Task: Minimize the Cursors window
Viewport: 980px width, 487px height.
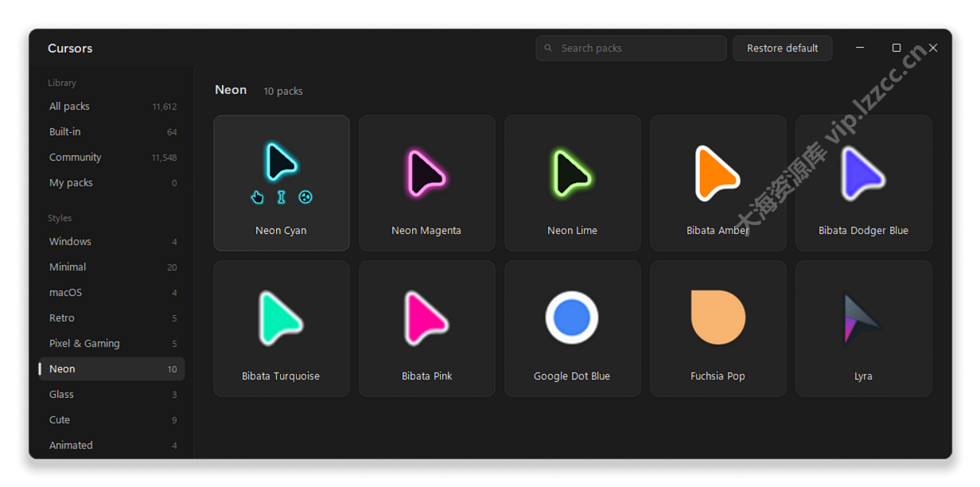Action: [x=860, y=48]
